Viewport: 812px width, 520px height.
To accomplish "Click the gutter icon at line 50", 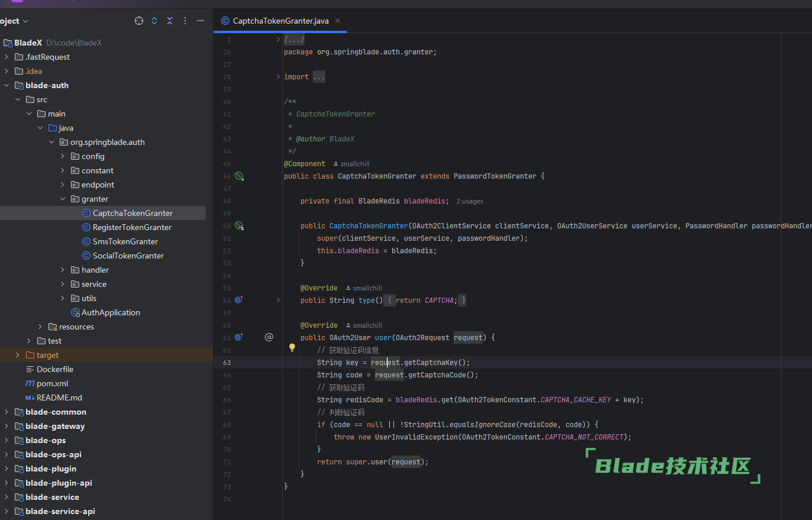I will pos(239,225).
